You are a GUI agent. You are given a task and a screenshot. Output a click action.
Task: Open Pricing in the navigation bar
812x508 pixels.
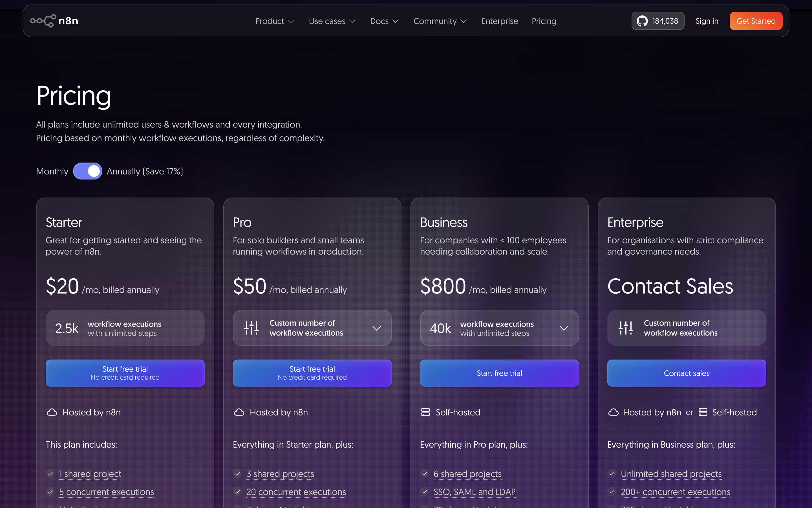point(544,21)
